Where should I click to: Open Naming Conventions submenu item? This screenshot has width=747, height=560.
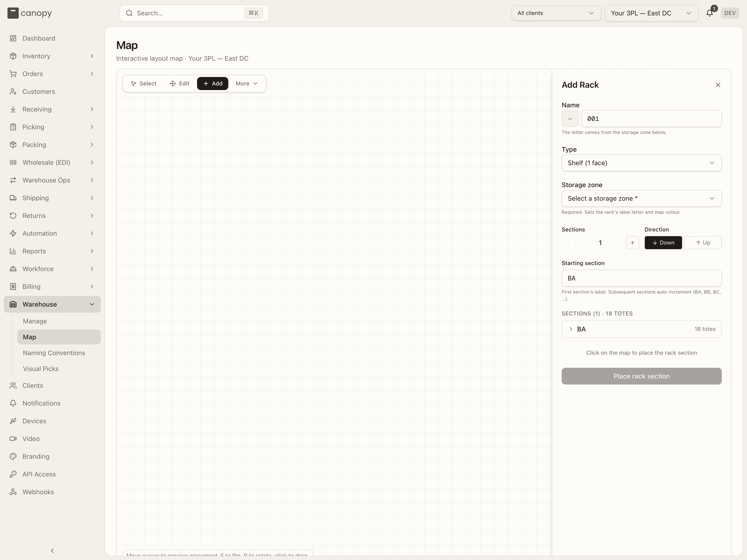pos(59,353)
